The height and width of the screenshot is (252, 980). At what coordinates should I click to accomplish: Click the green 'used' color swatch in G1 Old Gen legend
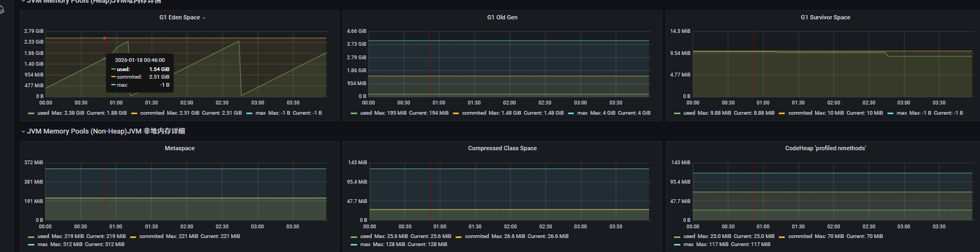354,114
